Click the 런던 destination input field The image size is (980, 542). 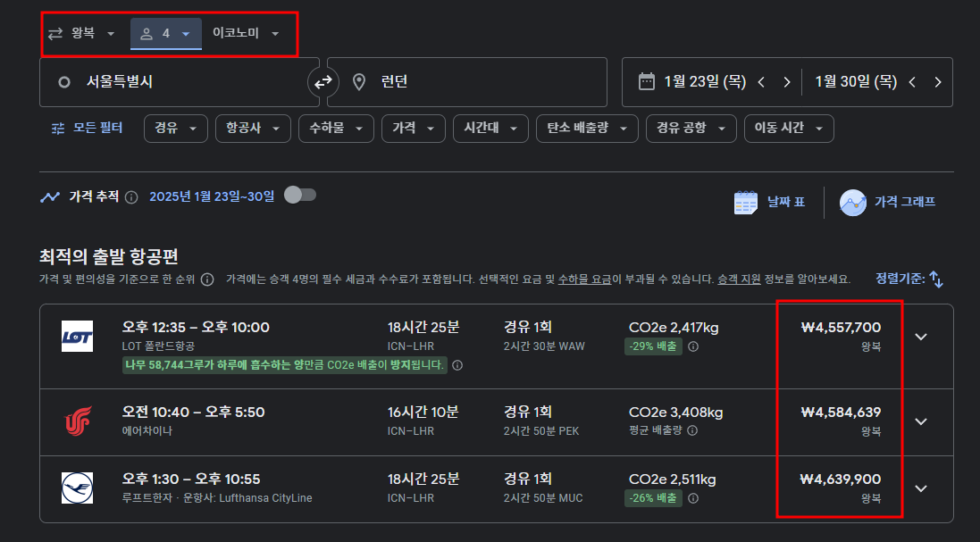coord(447,81)
